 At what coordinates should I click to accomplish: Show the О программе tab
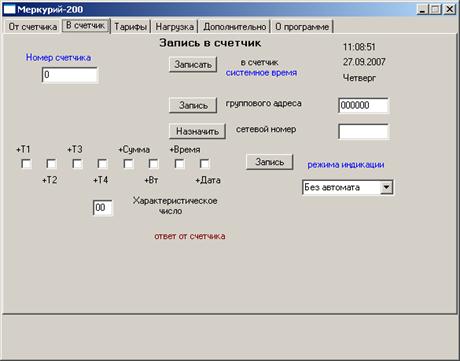click(302, 27)
